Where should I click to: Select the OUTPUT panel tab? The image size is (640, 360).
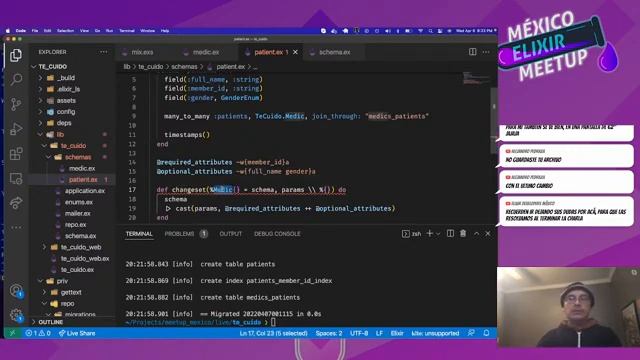click(231, 234)
